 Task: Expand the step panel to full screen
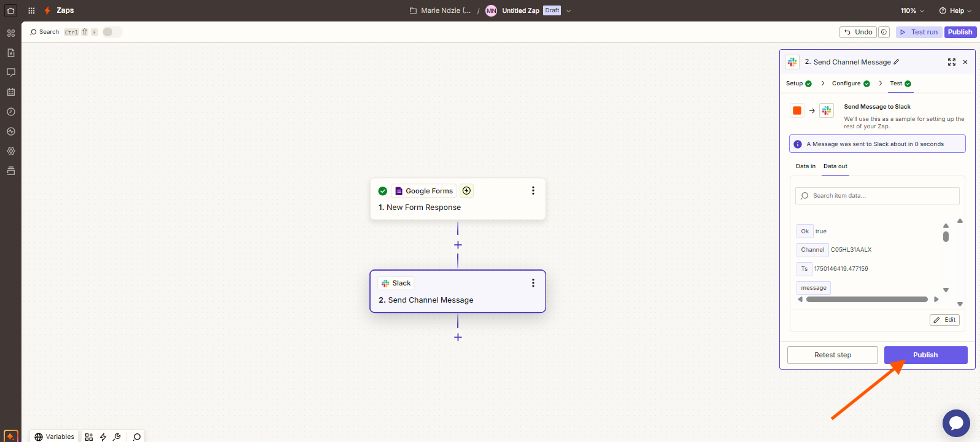pyautogui.click(x=952, y=62)
